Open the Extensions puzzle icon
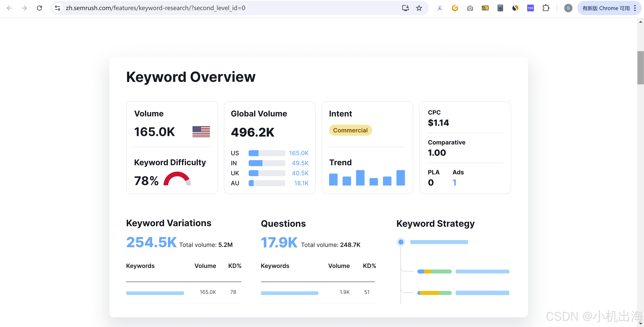Screen dimensions: 644x327 coord(546,8)
